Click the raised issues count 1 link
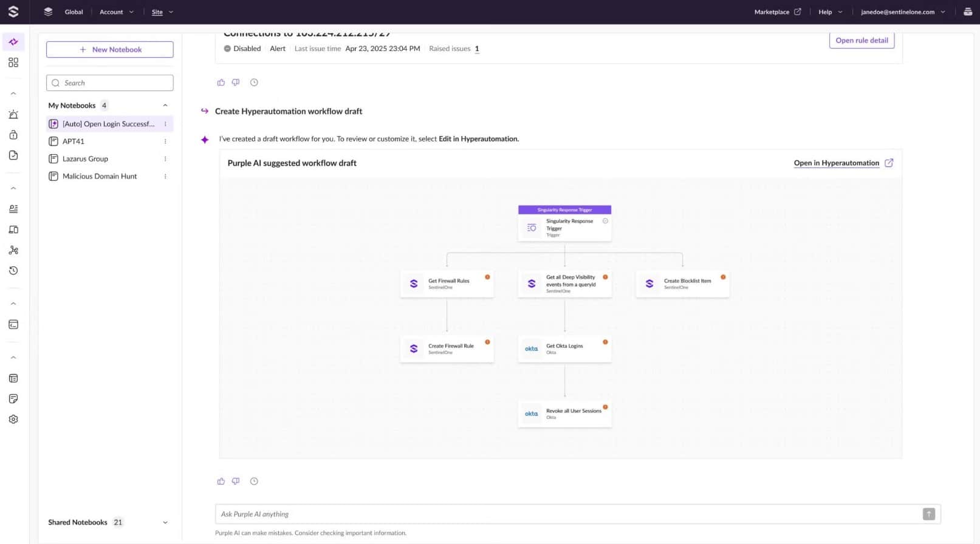 [477, 49]
